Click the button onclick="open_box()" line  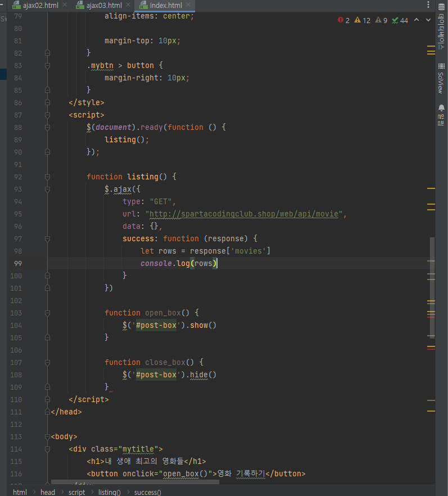click(x=196, y=474)
